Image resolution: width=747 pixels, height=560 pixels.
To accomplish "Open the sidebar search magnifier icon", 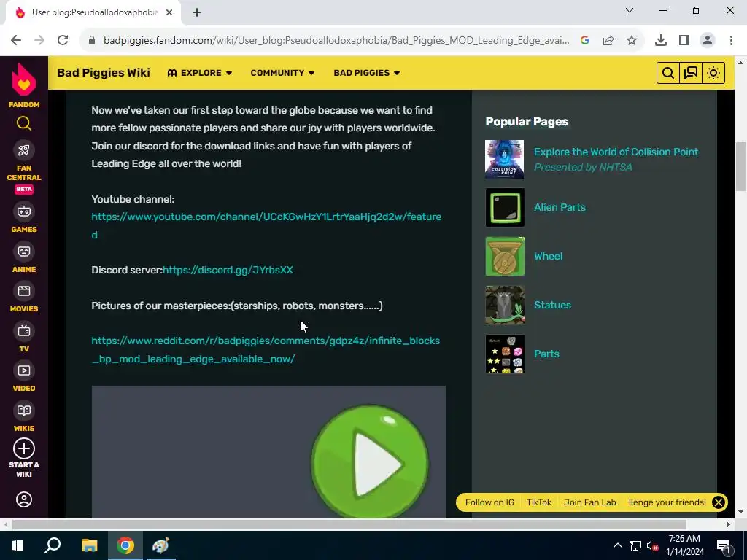I will pyautogui.click(x=24, y=123).
